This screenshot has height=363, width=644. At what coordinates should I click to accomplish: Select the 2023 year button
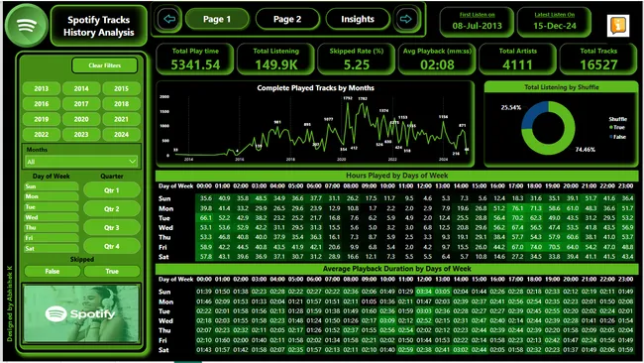coord(81,134)
